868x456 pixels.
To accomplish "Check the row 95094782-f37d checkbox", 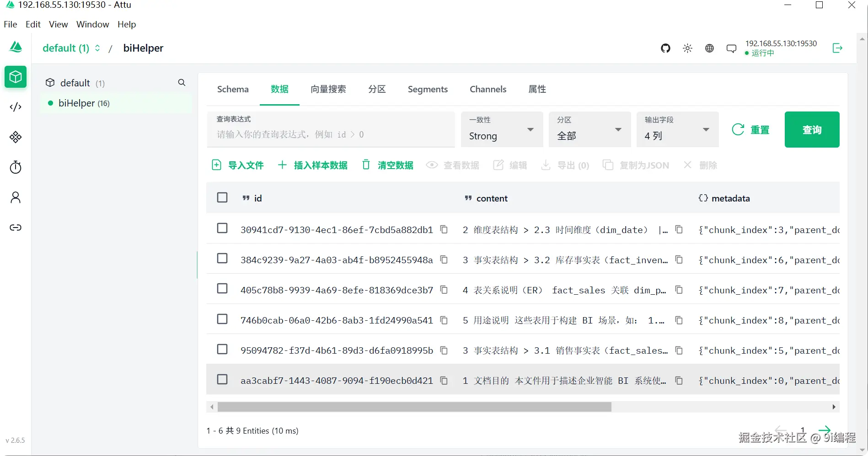I will point(222,349).
